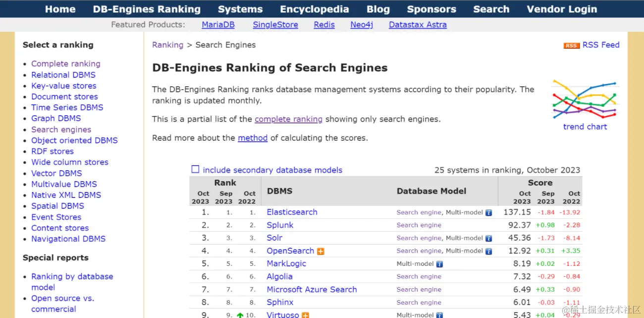
Task: Click Elasticsearch score 137.15
Action: 517,212
